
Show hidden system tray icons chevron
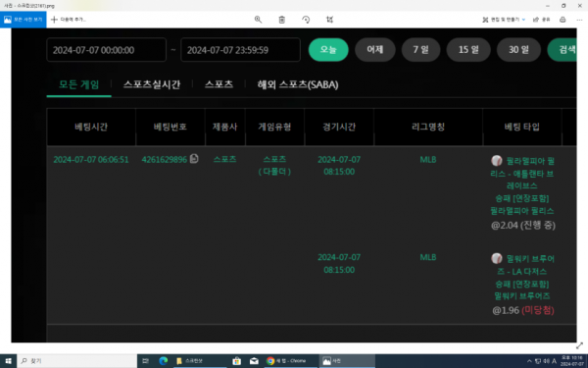(x=529, y=361)
